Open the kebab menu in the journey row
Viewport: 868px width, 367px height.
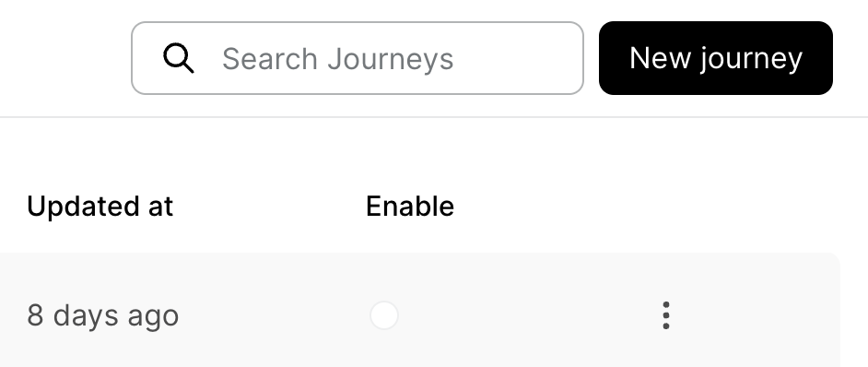[x=666, y=315]
